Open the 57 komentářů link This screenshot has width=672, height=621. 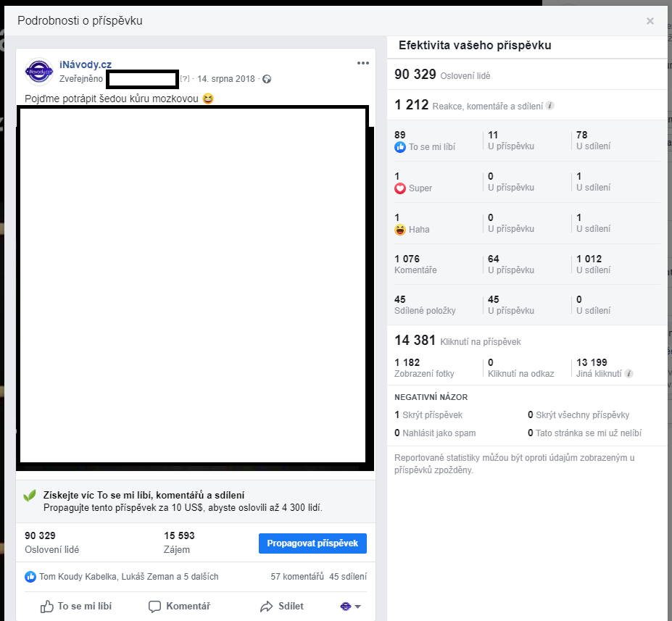click(297, 577)
